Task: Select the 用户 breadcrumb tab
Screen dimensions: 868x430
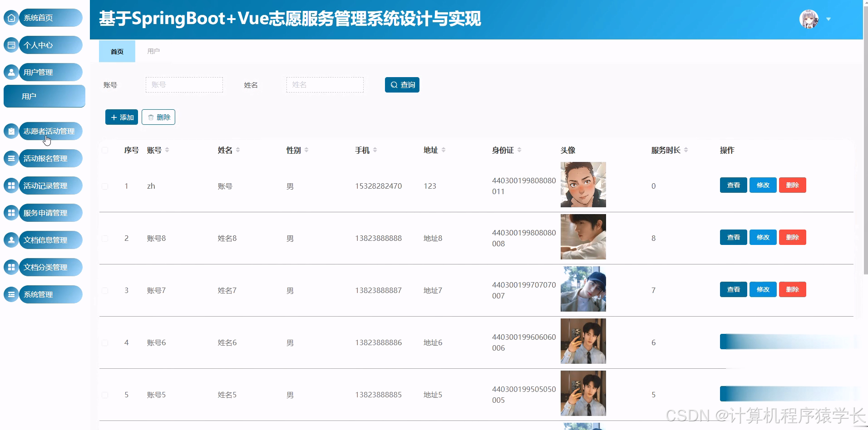Action: tap(153, 51)
